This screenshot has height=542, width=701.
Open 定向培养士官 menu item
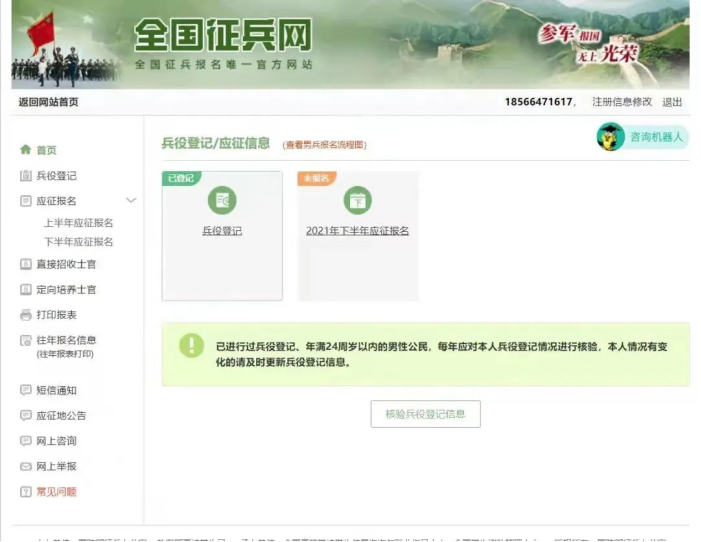pyautogui.click(x=66, y=290)
